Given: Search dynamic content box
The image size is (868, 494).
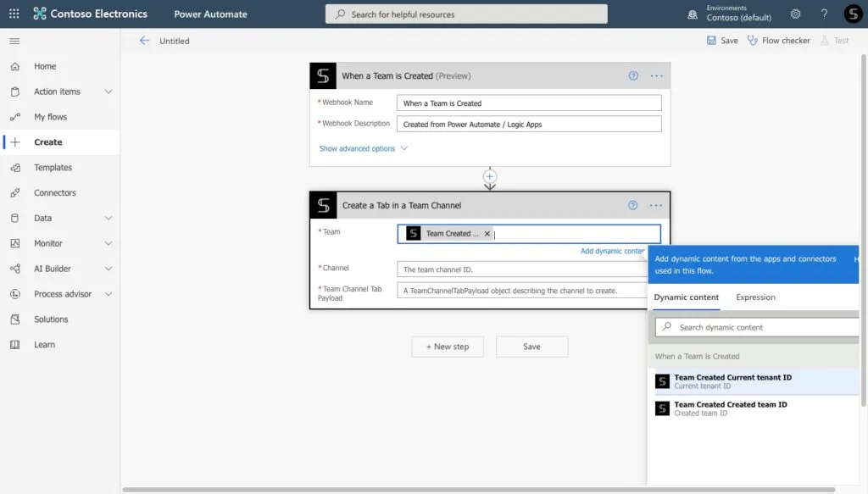Looking at the screenshot, I should [757, 327].
